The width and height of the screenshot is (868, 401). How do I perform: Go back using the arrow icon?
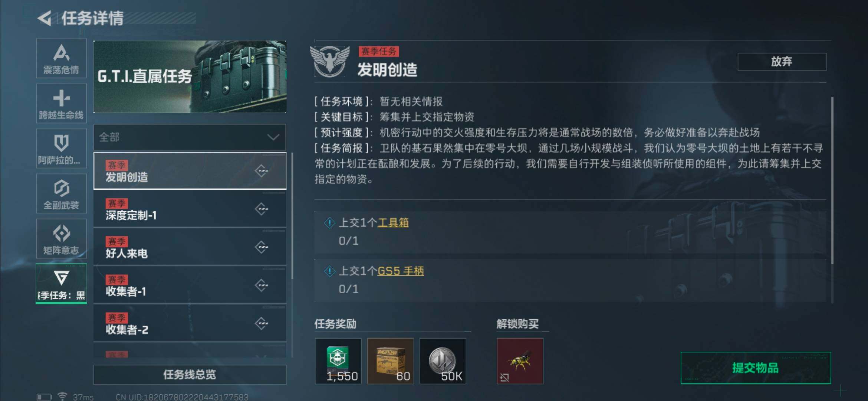(45, 18)
